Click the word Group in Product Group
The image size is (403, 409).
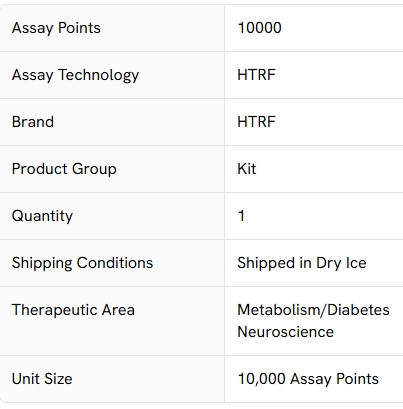(94, 169)
